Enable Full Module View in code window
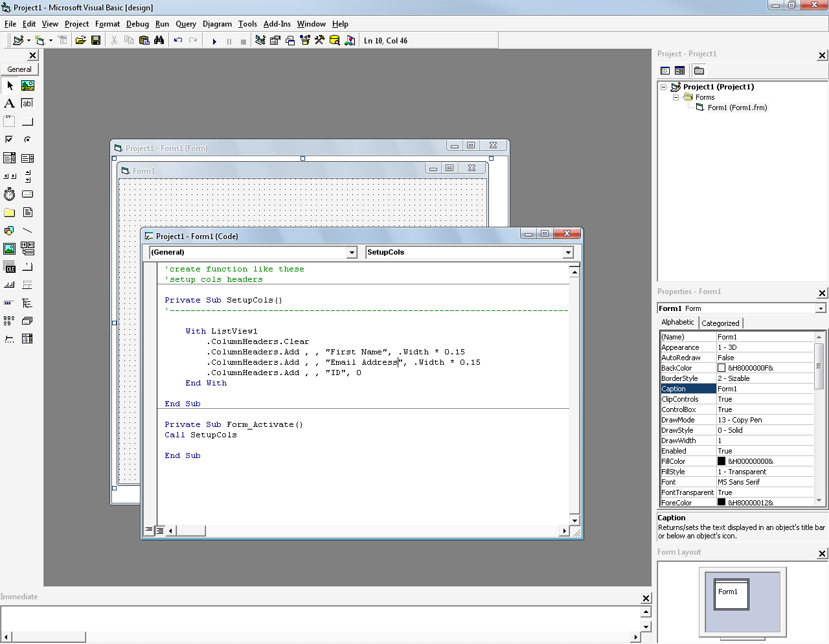Viewport: 829px width, 644px height. tap(160, 531)
